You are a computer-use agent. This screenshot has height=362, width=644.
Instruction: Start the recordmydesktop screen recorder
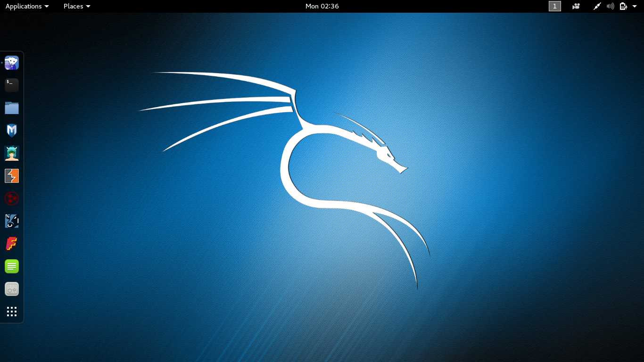[x=11, y=288]
